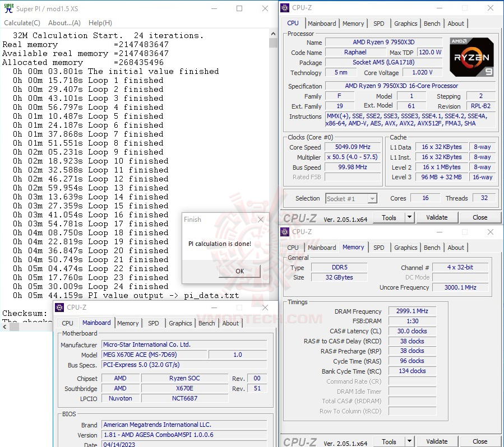Click the CPU-Z icon in Mainboard window title
This screenshot has width=504, height=447.
[x=59, y=308]
